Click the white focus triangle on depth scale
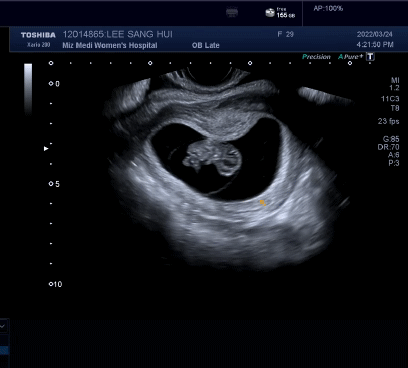The image size is (408, 368). (46, 148)
